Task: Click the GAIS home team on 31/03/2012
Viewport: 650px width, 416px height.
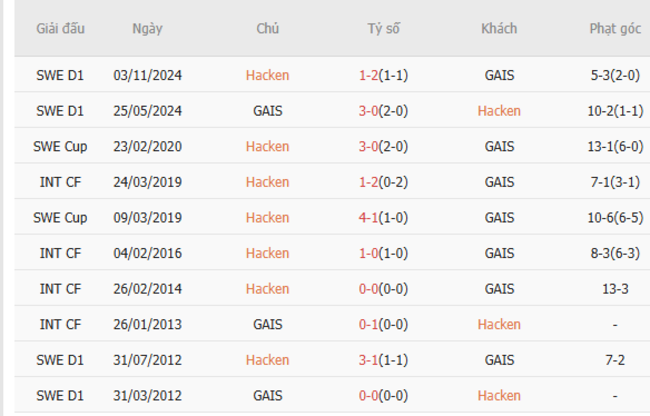Action: [267, 396]
